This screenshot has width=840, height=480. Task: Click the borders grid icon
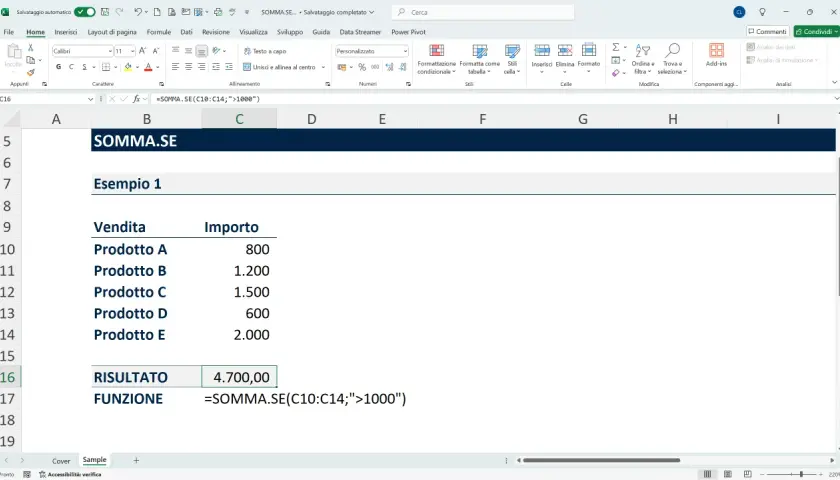coord(106,67)
